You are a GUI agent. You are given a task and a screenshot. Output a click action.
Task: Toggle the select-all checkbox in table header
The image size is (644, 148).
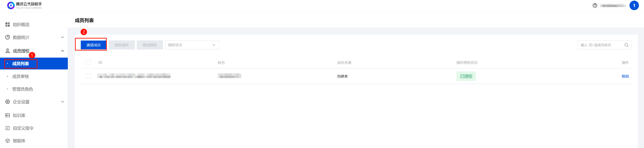[88, 62]
